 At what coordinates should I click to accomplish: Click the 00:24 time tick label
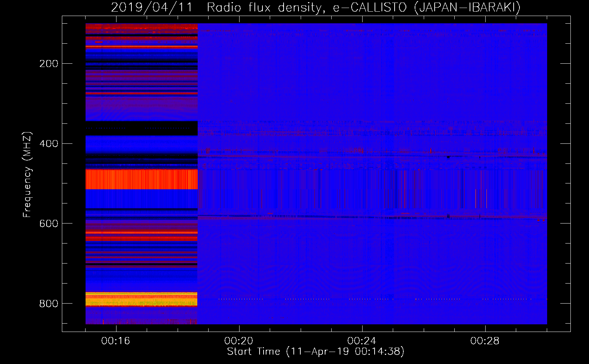[x=362, y=341]
